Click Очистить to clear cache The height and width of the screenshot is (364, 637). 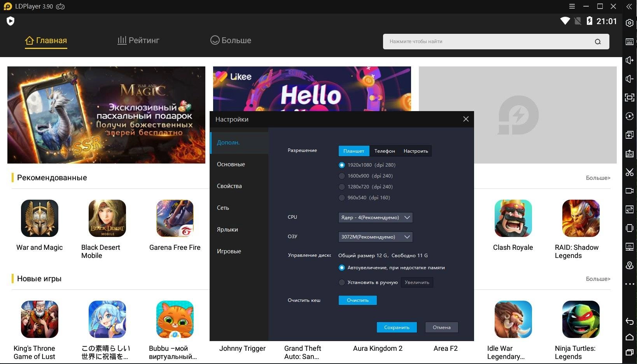(358, 300)
